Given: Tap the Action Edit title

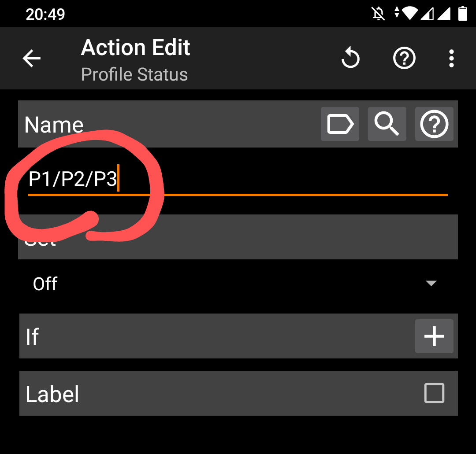Looking at the screenshot, I should [135, 48].
